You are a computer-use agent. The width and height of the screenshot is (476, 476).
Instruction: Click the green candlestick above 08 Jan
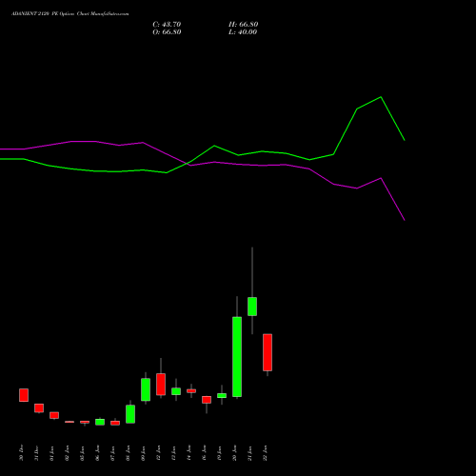click(130, 414)
